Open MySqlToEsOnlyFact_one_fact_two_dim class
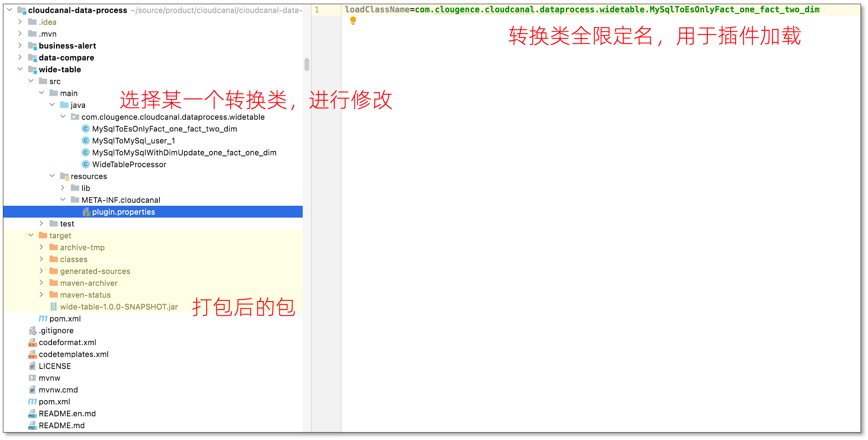 pos(164,129)
